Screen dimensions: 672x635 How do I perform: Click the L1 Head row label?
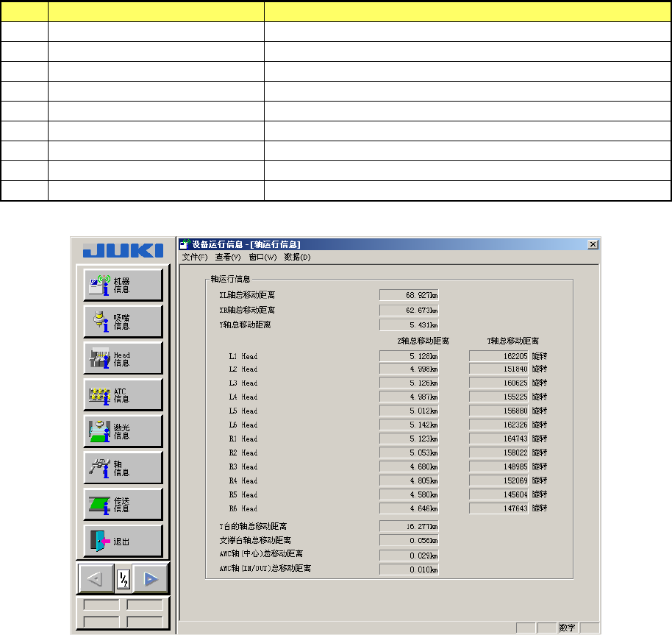(x=243, y=357)
